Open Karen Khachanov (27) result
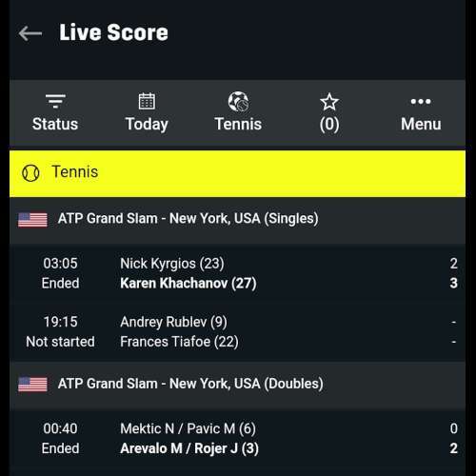Viewport: 476px width, 476px height. pos(188,284)
